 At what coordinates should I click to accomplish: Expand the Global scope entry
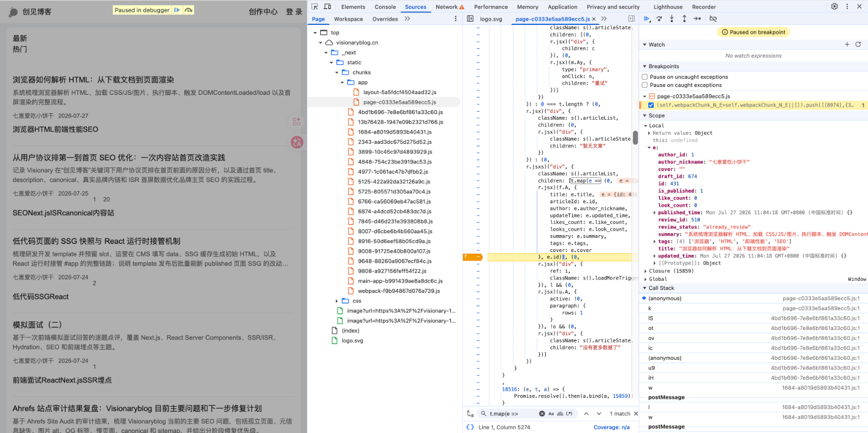646,279
